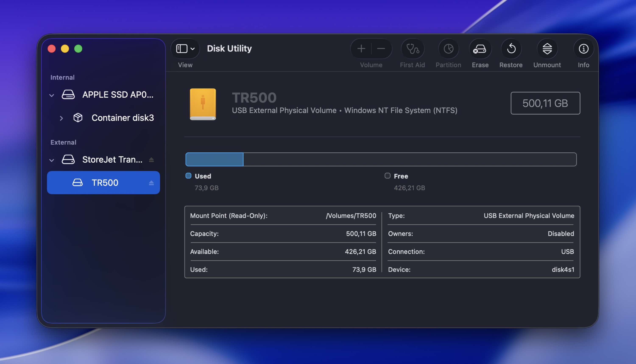Viewport: 636px width, 364px height.
Task: Click the StoreJet Transcend drive icon
Action: coord(68,159)
